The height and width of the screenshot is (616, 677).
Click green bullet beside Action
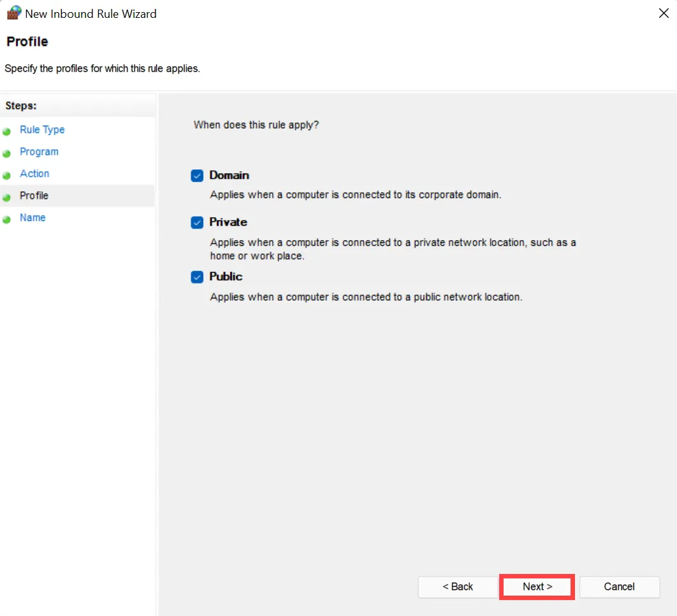click(x=6, y=176)
